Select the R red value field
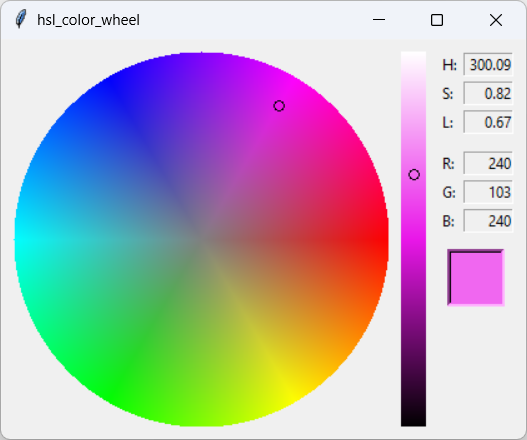 point(488,163)
